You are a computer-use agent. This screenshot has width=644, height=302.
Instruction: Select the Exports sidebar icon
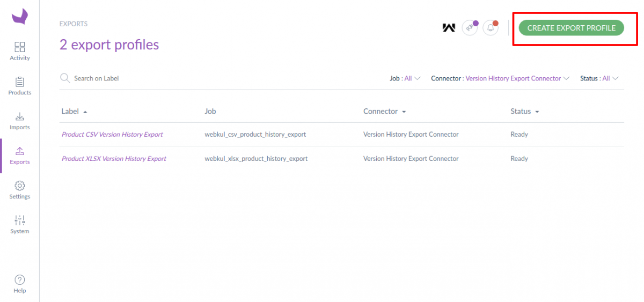20,151
